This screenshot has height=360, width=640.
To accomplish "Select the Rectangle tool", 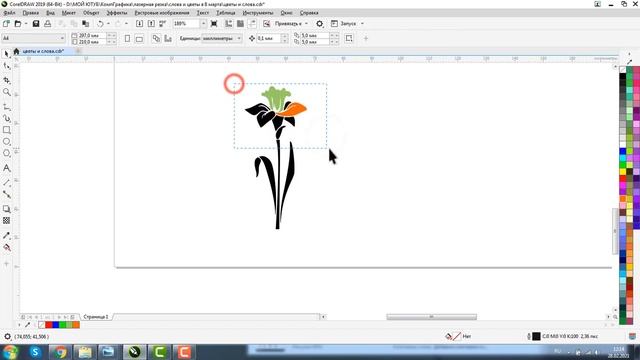I will [x=7, y=130].
